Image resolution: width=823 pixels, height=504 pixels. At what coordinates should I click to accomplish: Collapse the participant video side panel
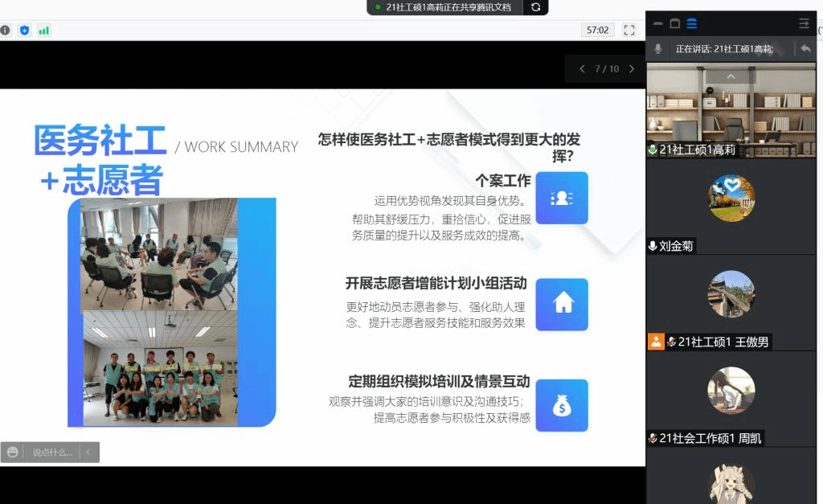(804, 23)
